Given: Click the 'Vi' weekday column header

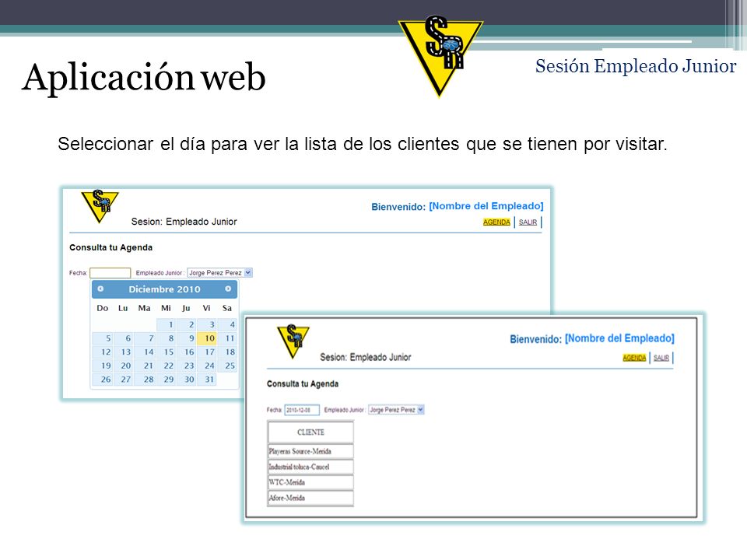Looking at the screenshot, I should coord(206,308).
